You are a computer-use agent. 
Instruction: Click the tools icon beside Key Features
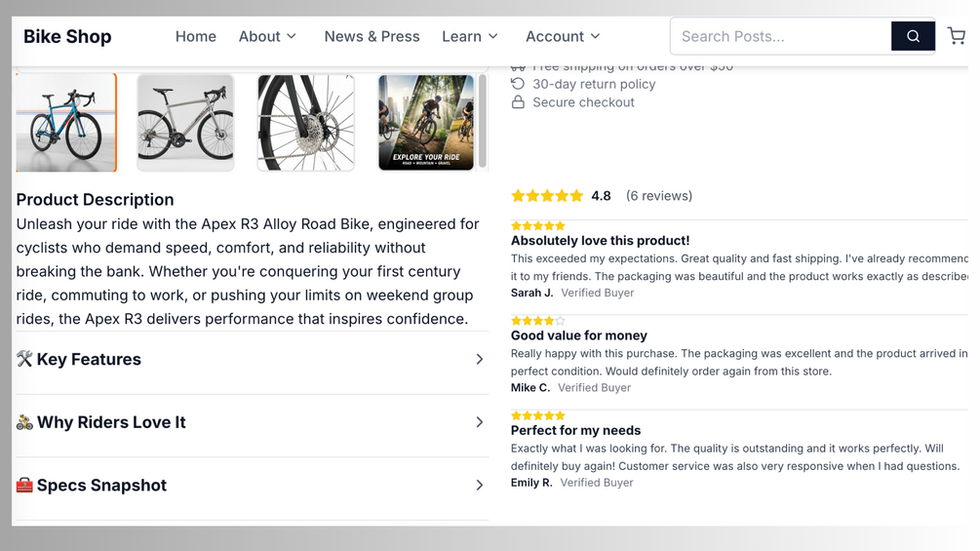tap(24, 359)
